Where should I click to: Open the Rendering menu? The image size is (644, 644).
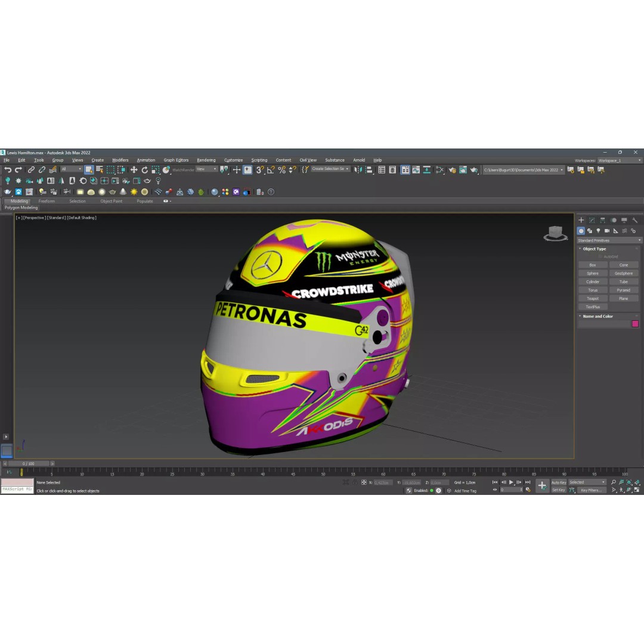(206, 160)
